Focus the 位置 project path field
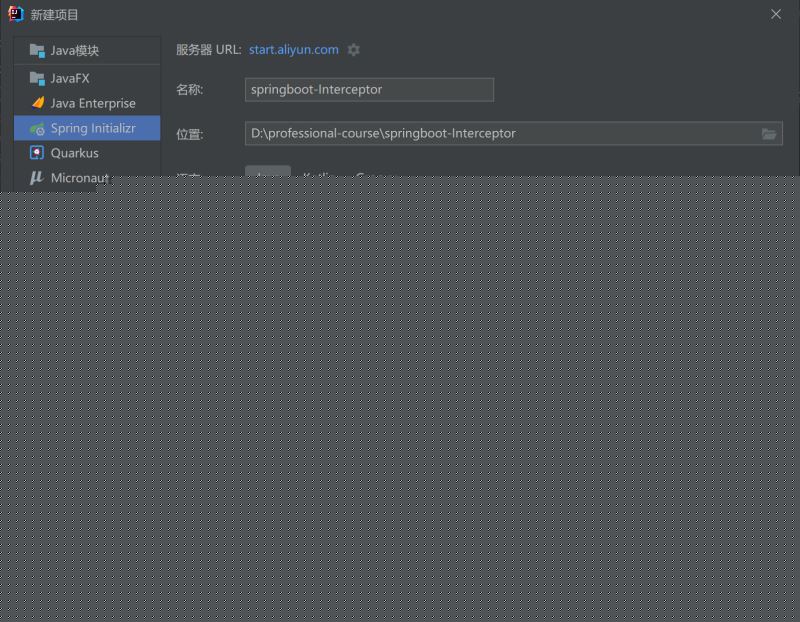The width and height of the screenshot is (800, 622). [x=500, y=133]
